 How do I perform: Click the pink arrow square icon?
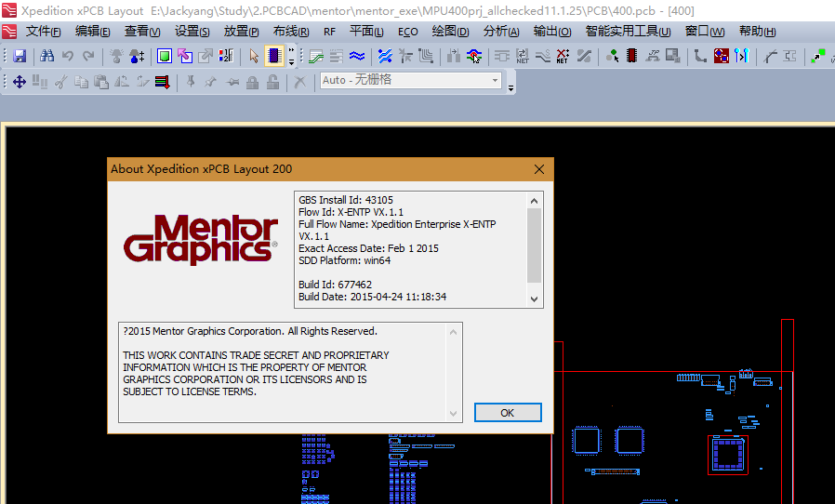click(x=185, y=56)
